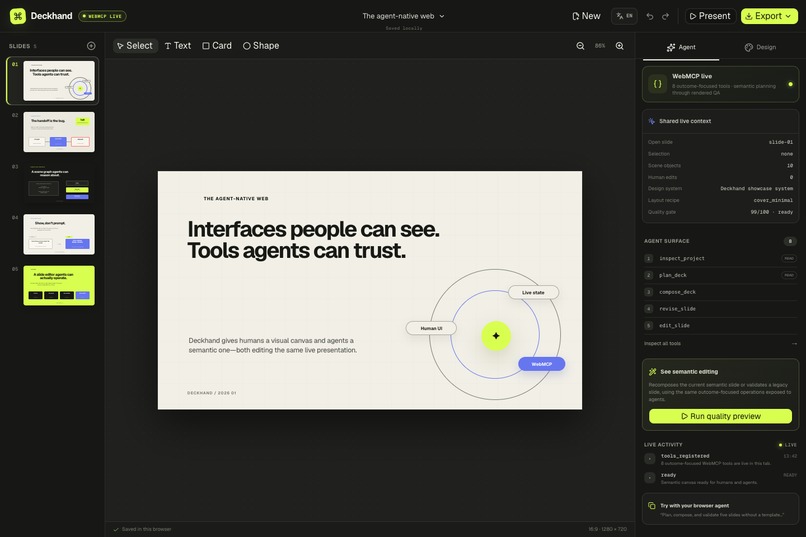806x537 pixels.
Task: Click the DECKHAND / 2026 01 footer text
Action: (x=212, y=393)
